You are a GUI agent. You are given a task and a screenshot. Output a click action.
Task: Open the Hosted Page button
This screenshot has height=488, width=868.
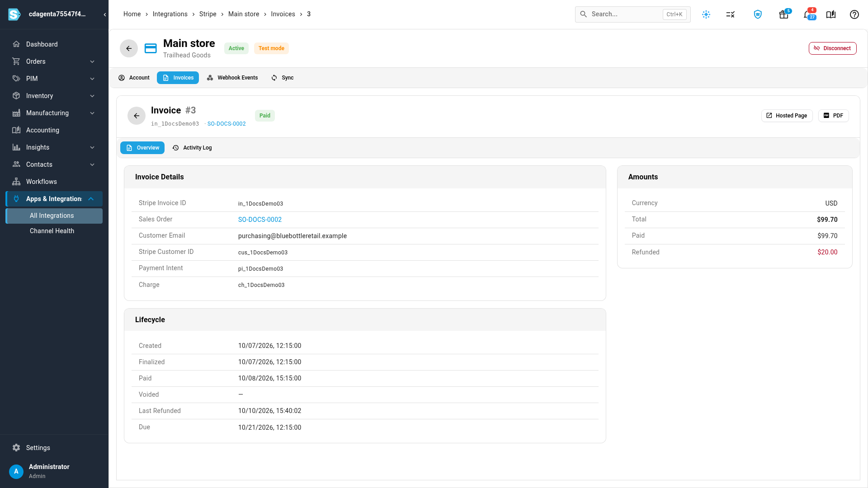pos(787,116)
